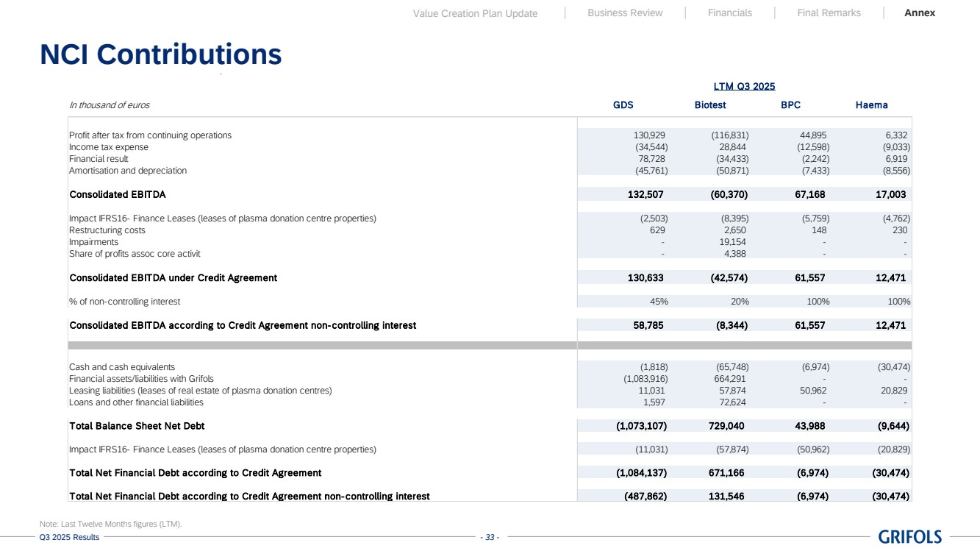
Task: Select the BPC column header
Action: click(x=790, y=105)
